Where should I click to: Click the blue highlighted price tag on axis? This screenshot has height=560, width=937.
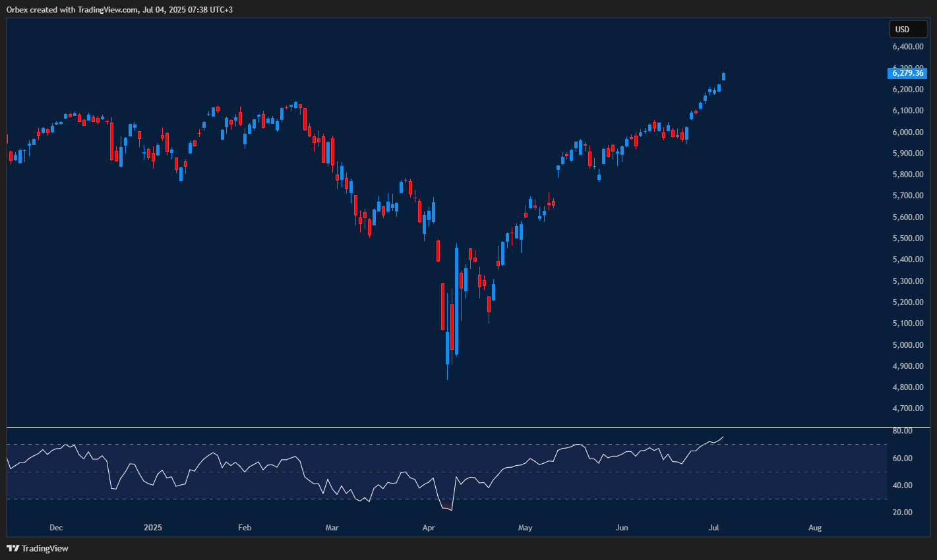907,73
